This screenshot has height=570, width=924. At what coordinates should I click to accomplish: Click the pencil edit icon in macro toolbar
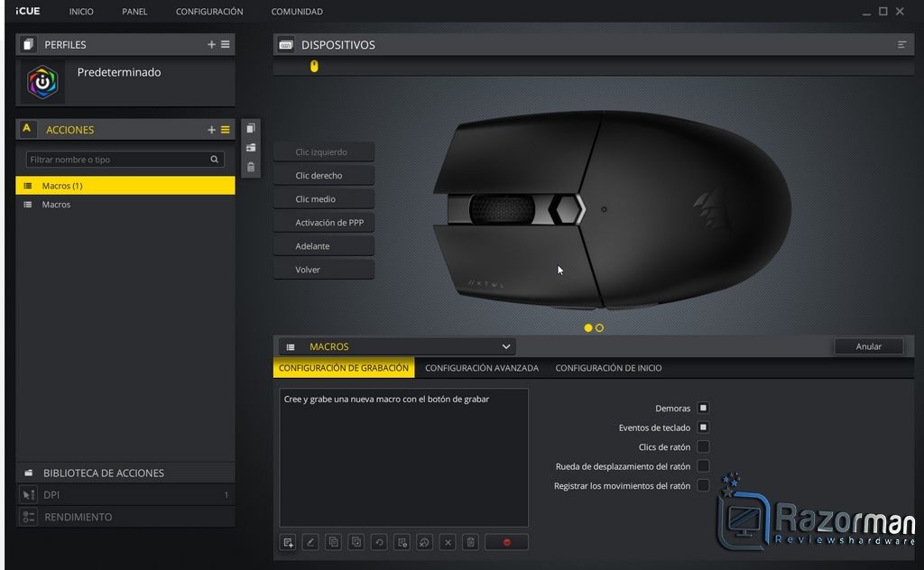[x=310, y=542]
